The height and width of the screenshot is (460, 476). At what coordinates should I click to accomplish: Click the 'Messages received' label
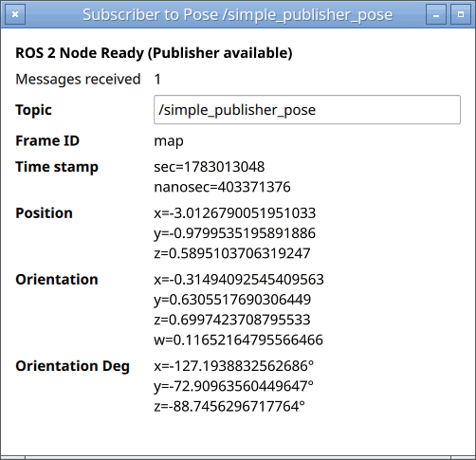click(x=78, y=79)
